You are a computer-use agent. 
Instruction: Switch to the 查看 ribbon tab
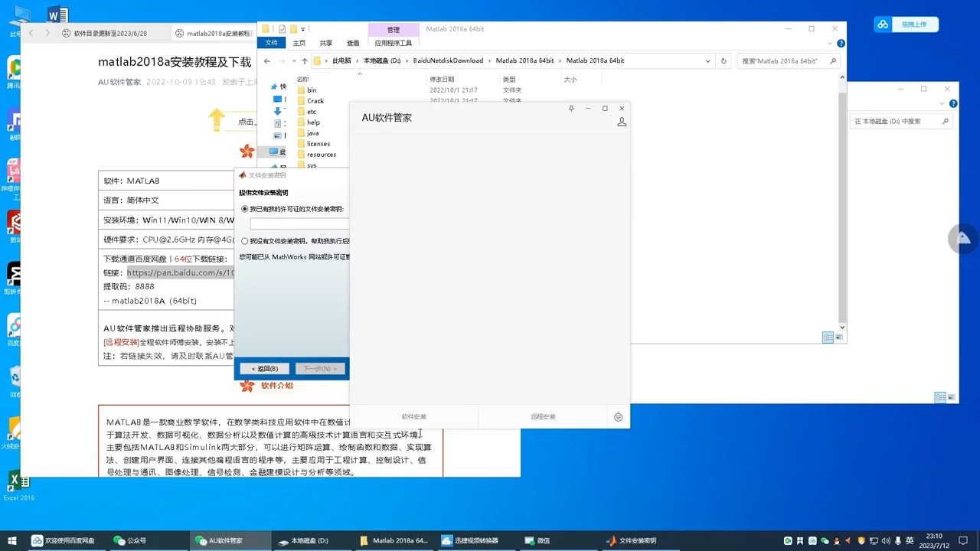(x=353, y=43)
